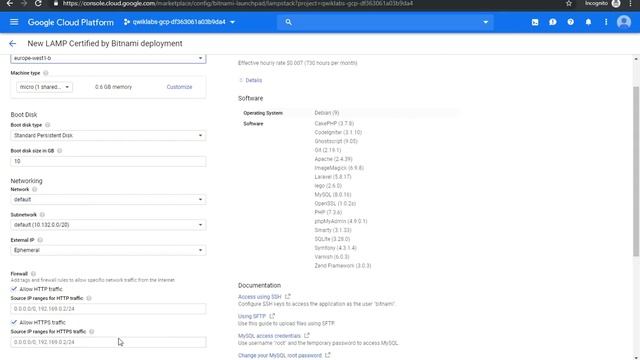This screenshot has width=640, height=360.
Task: Show help for Network field
Action: (35, 189)
